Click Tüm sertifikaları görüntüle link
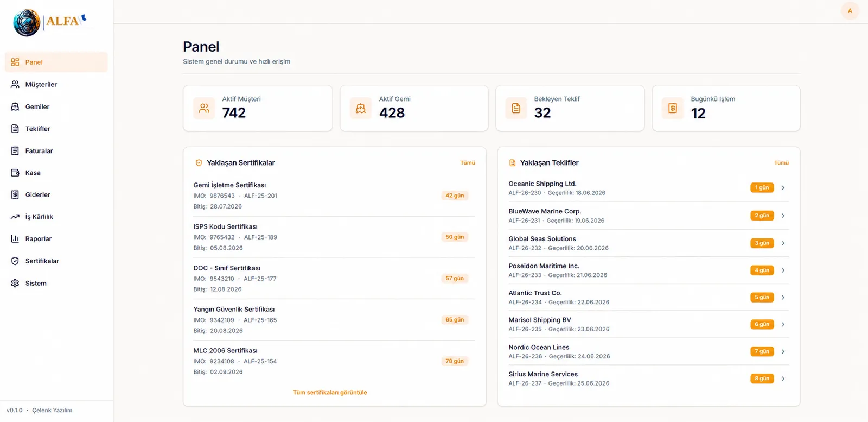This screenshot has height=422, width=868. [x=330, y=392]
